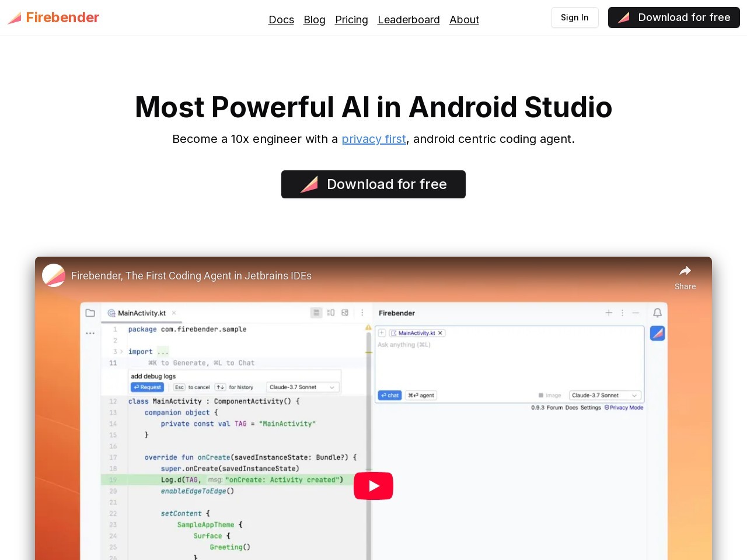This screenshot has width=747, height=560.
Task: Click the add debug logs prompt field
Action: click(235, 376)
